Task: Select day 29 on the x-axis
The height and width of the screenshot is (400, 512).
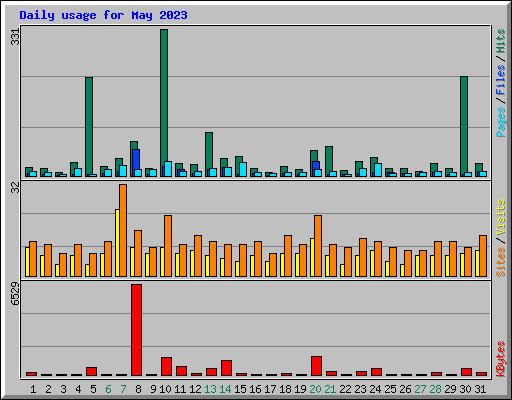Action: pos(450,389)
